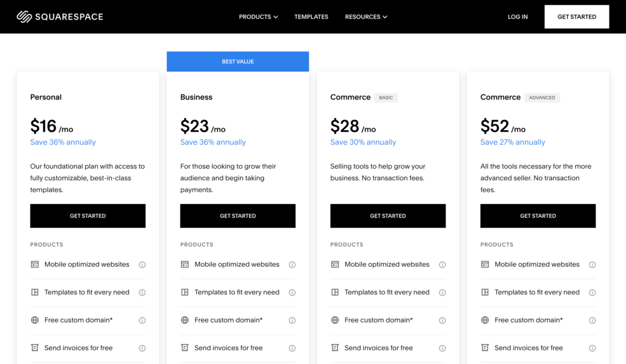
Task: Click the Save 36% annually link under Personal
Action: [x=63, y=142]
